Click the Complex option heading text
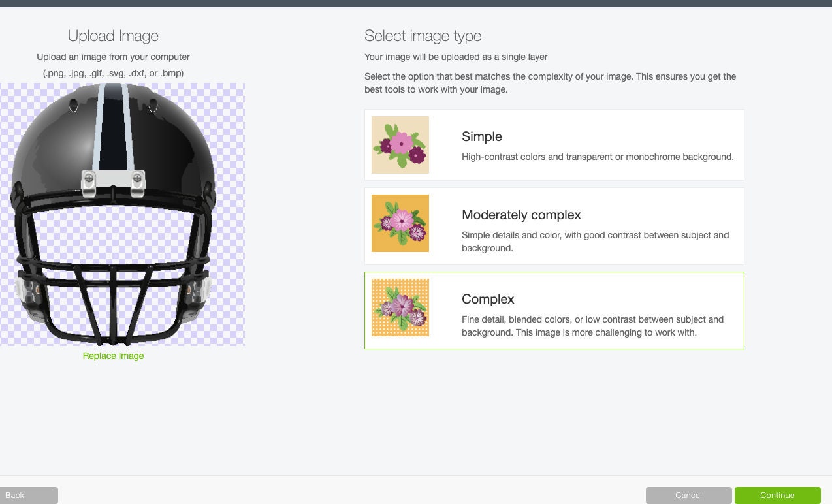The image size is (832, 504). pos(488,299)
